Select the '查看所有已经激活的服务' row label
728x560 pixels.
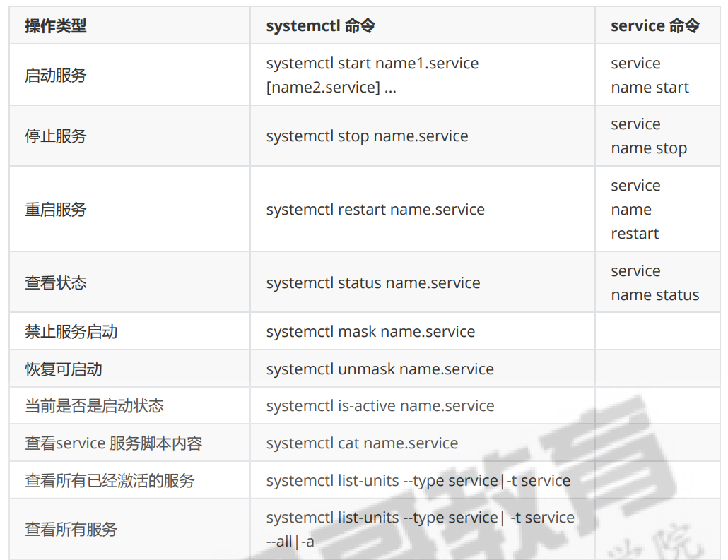(x=110, y=481)
